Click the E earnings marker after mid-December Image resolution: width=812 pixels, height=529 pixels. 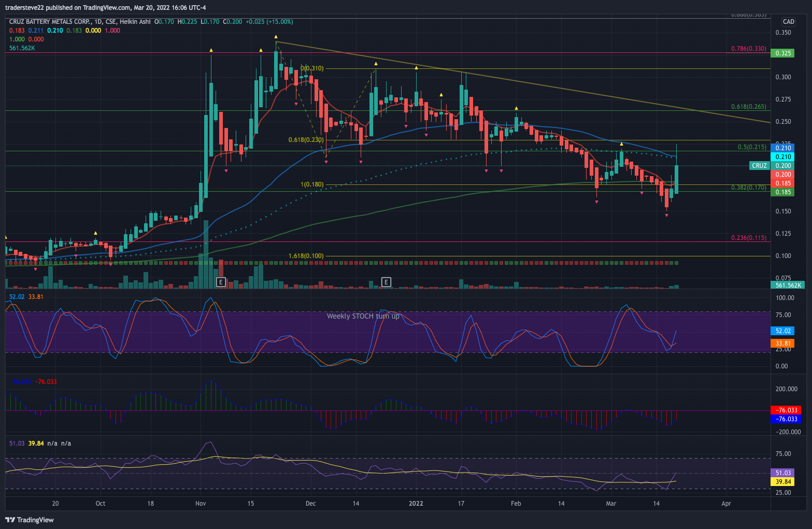[x=386, y=282]
